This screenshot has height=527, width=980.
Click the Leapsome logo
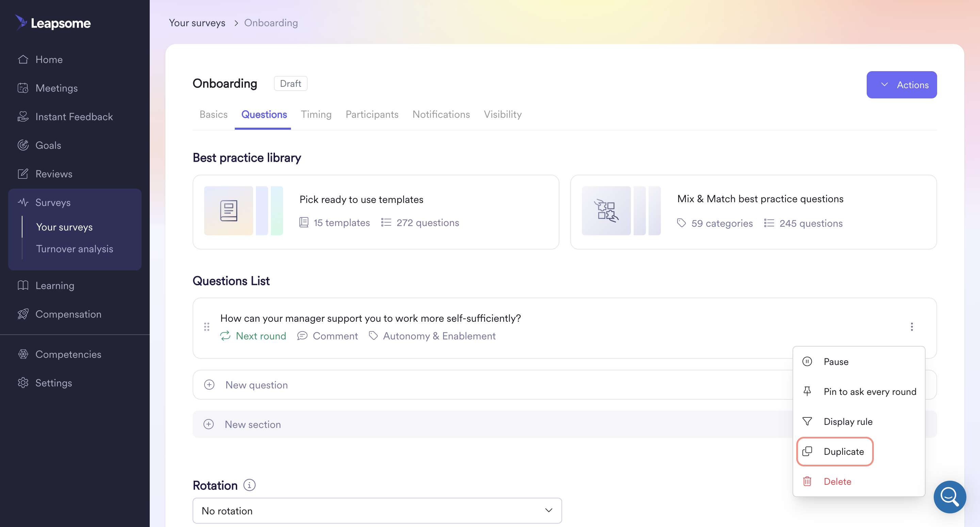coord(53,23)
